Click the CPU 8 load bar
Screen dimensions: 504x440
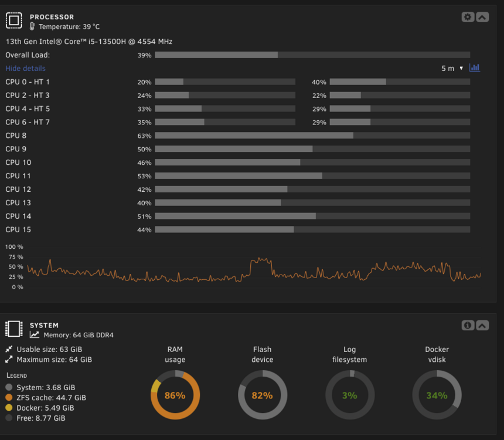tap(312, 136)
